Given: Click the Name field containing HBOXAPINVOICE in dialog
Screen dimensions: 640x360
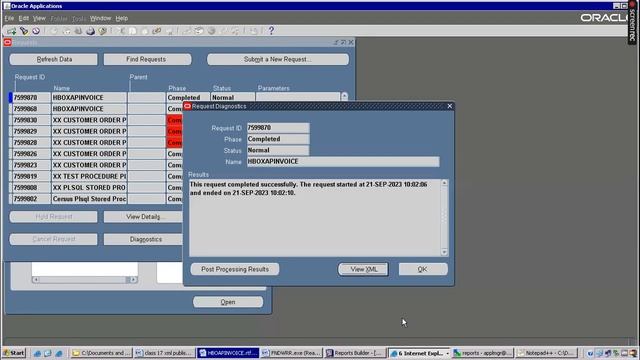Looking at the screenshot, I should coord(343,162).
